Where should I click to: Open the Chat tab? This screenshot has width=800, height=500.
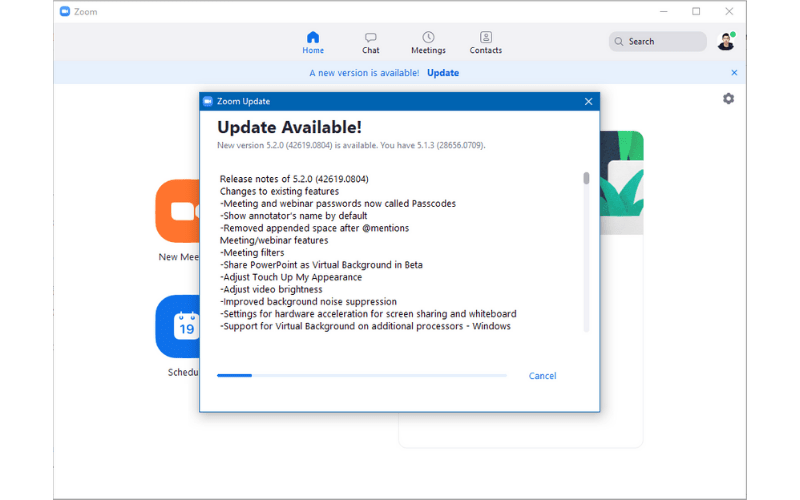(370, 42)
